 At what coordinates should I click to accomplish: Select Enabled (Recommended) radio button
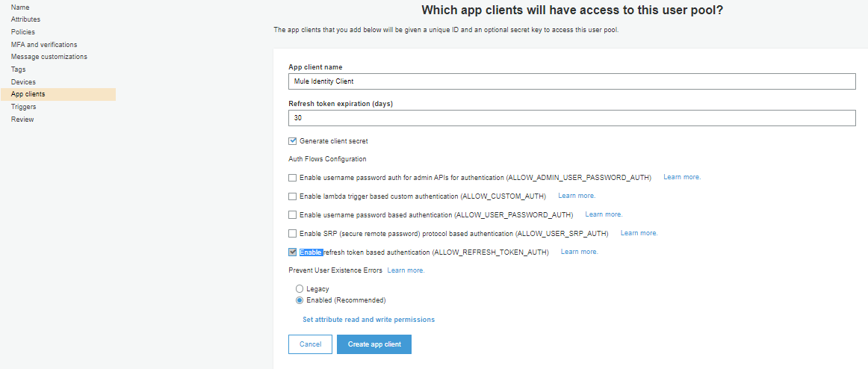300,300
